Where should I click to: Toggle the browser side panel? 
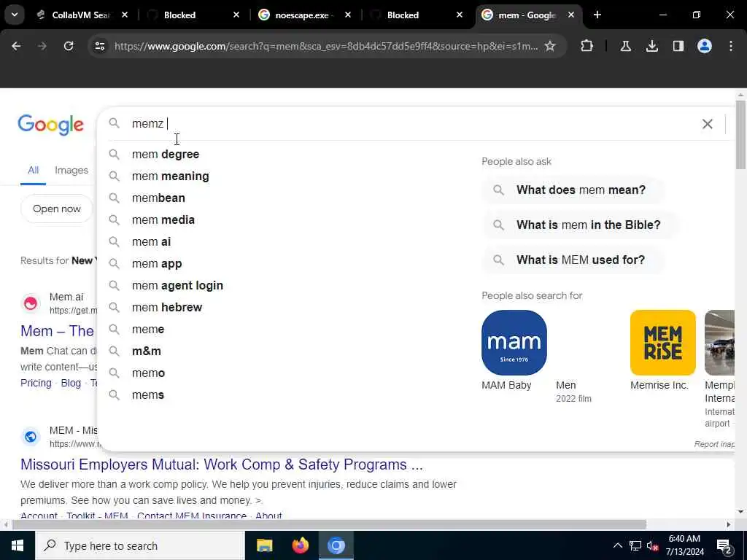(x=678, y=46)
